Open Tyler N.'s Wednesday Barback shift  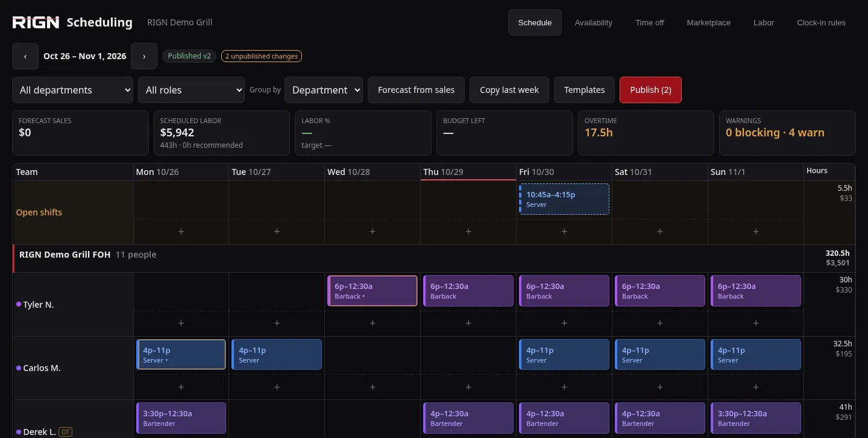[373, 291]
